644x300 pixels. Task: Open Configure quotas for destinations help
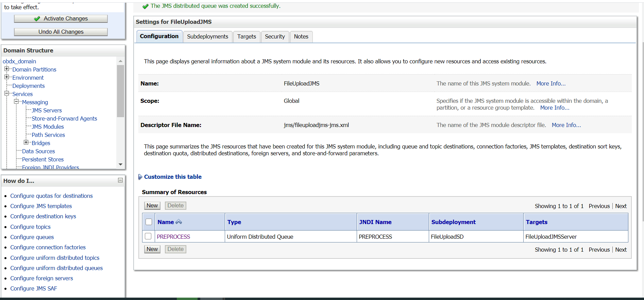[51, 196]
